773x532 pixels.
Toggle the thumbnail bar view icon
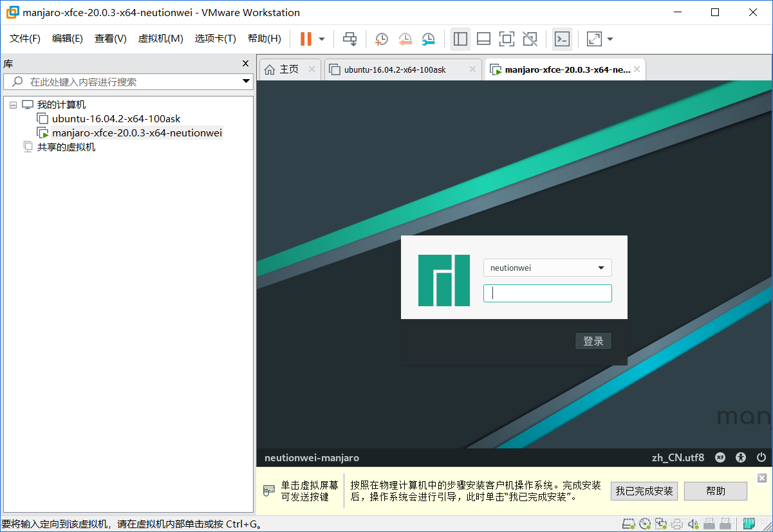tap(483, 39)
